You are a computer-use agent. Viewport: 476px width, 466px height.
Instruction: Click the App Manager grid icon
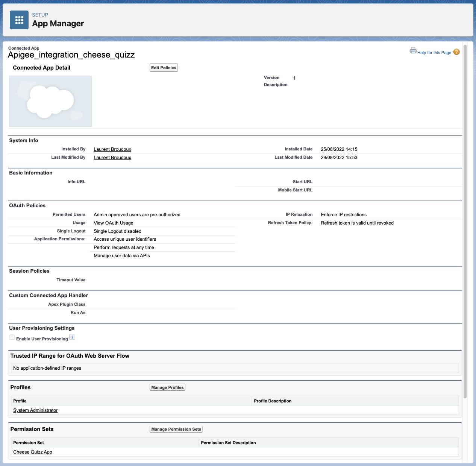19,20
